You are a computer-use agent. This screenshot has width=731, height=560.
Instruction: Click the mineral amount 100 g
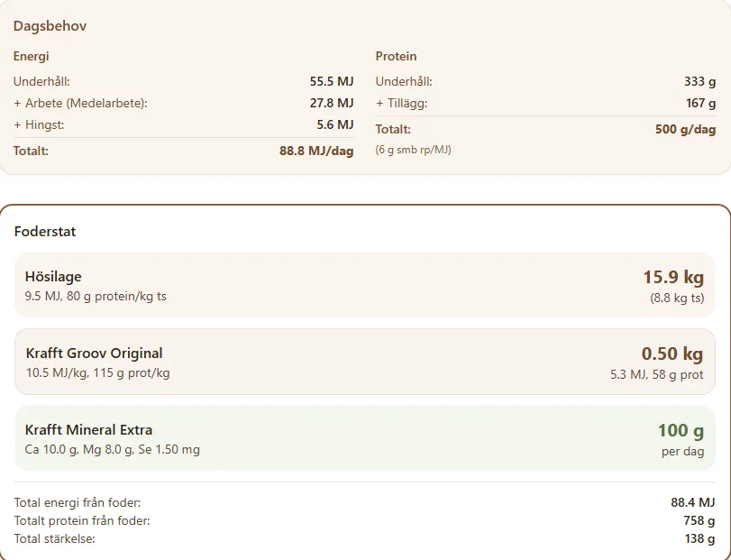pyautogui.click(x=681, y=430)
